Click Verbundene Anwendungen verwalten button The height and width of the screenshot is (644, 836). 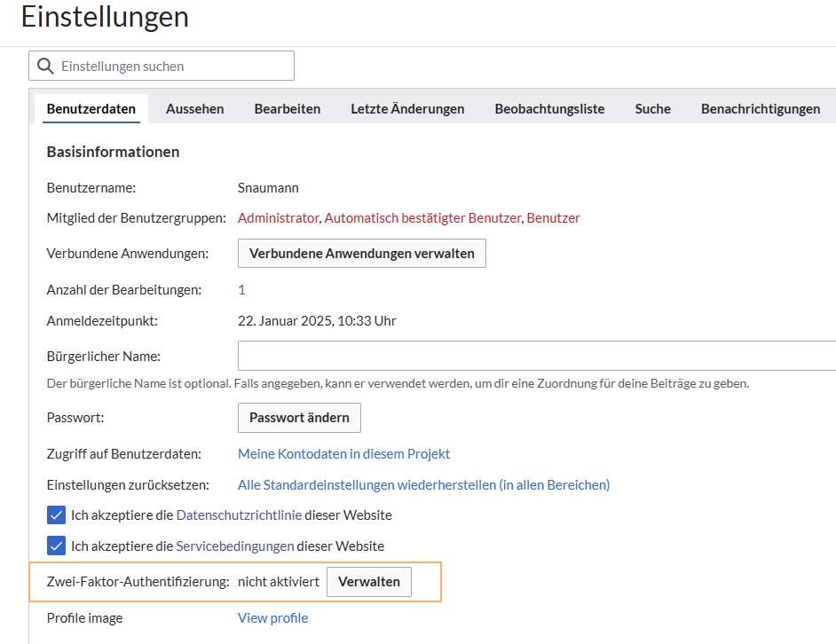tap(362, 253)
